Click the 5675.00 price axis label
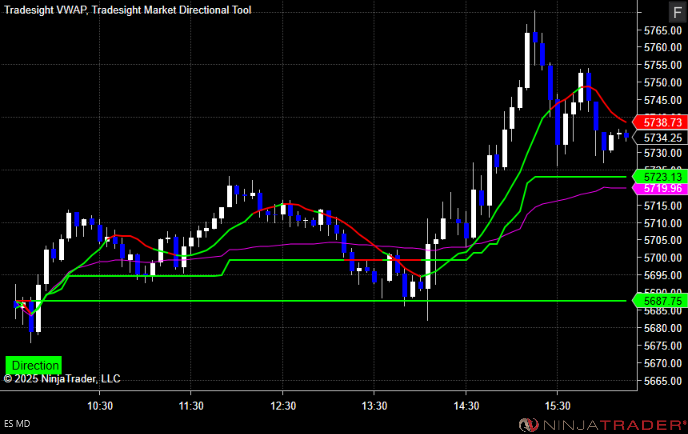 (x=663, y=346)
